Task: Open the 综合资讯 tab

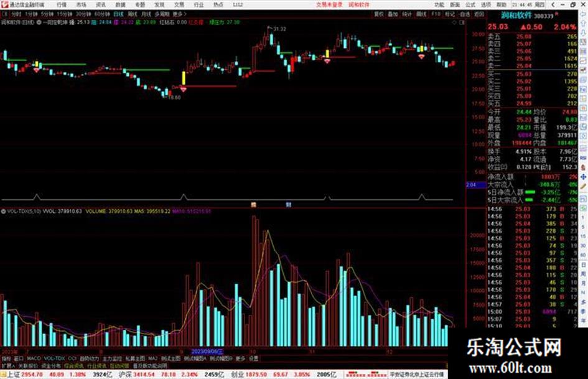Action: [x=74, y=365]
